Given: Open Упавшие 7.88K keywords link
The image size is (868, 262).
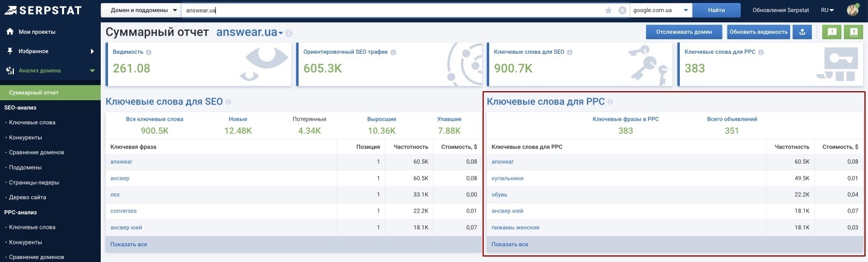Looking at the screenshot, I should tap(449, 125).
